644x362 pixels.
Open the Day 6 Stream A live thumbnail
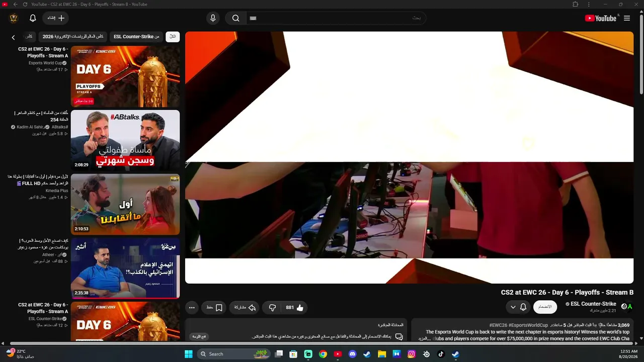(125, 76)
